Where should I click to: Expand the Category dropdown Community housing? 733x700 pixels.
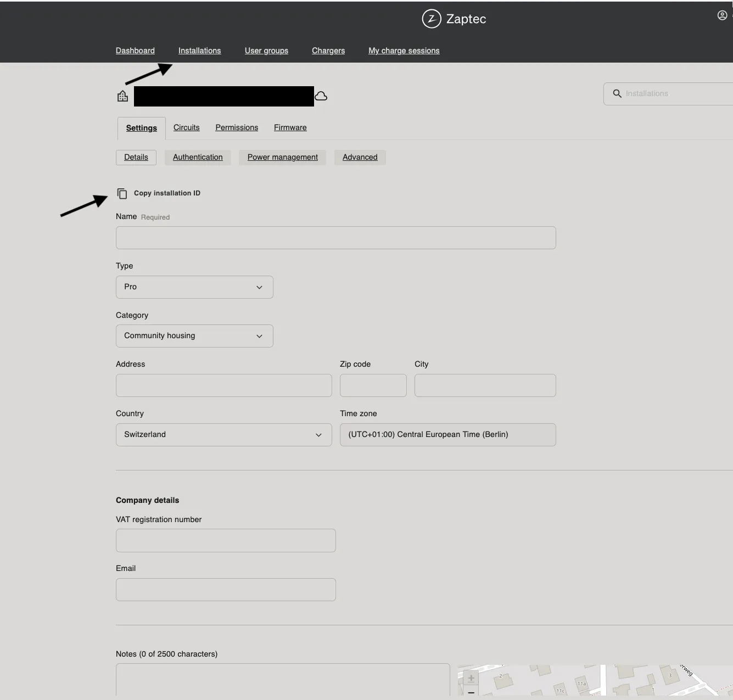point(194,336)
